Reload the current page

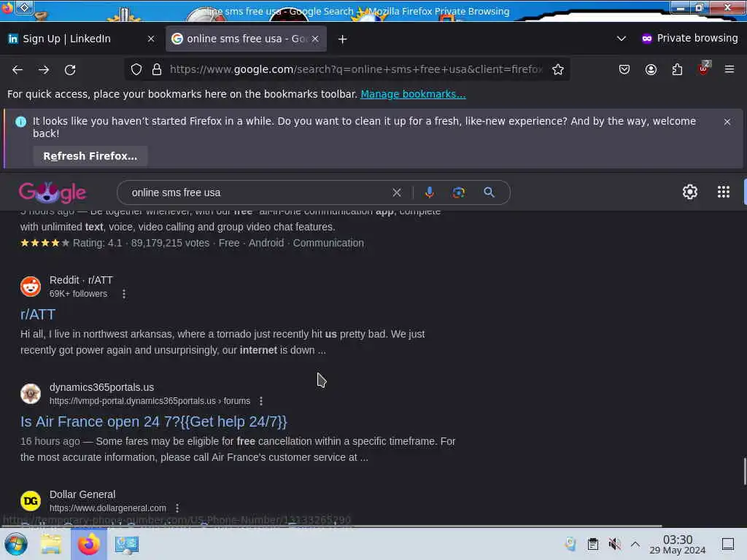(70, 70)
